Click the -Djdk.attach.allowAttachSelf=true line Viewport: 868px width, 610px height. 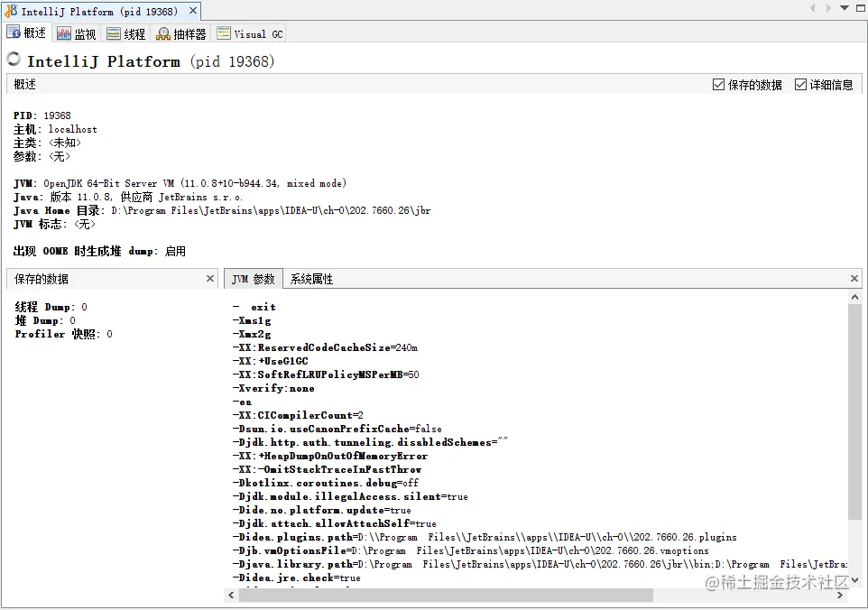335,523
